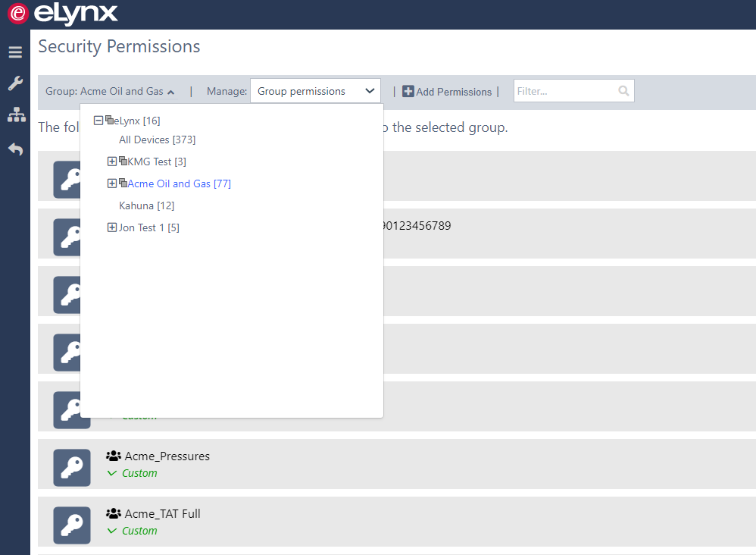Expand the Jon Test 1 [5] node
The height and width of the screenshot is (555, 756).
[112, 227]
